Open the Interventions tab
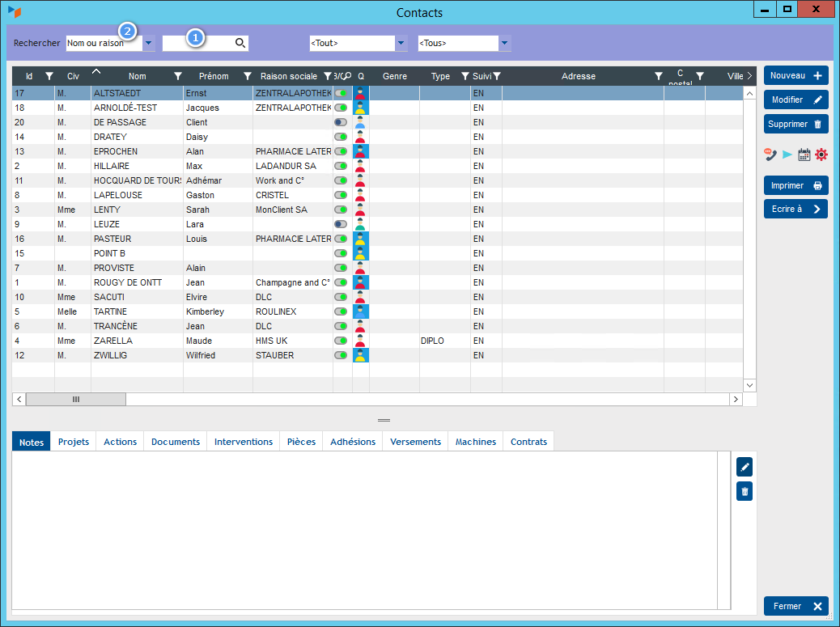Viewport: 840px width, 627px height. click(244, 442)
